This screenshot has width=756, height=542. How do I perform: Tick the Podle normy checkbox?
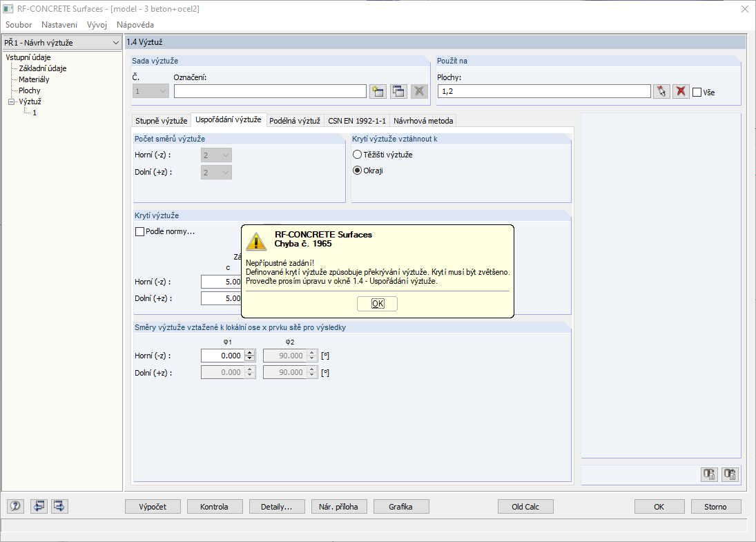point(140,231)
